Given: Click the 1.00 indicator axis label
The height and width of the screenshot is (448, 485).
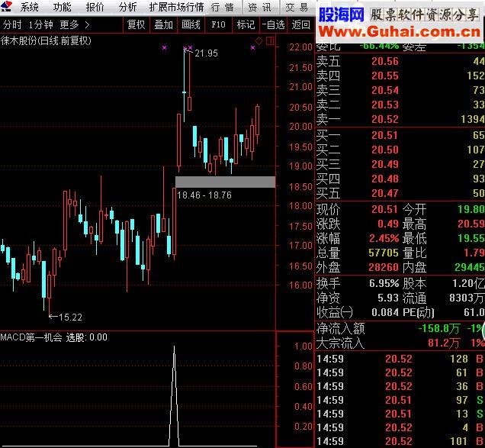Looking at the screenshot, I should click(304, 346).
